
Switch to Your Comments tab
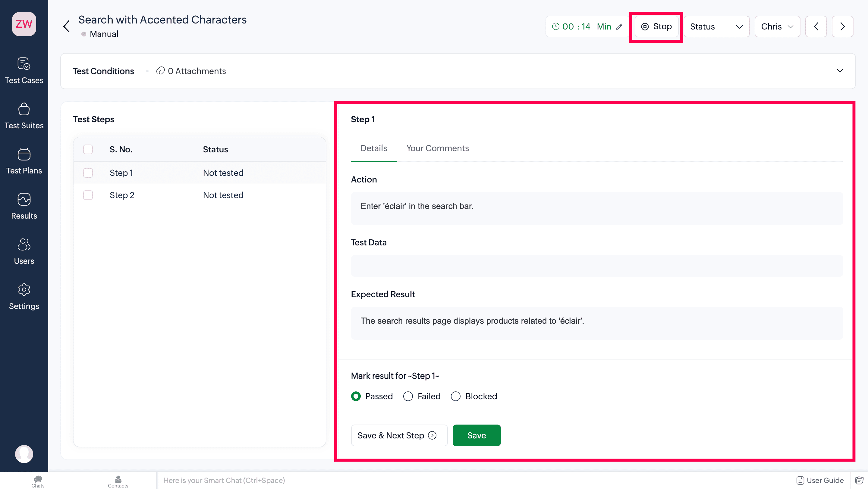tap(437, 148)
